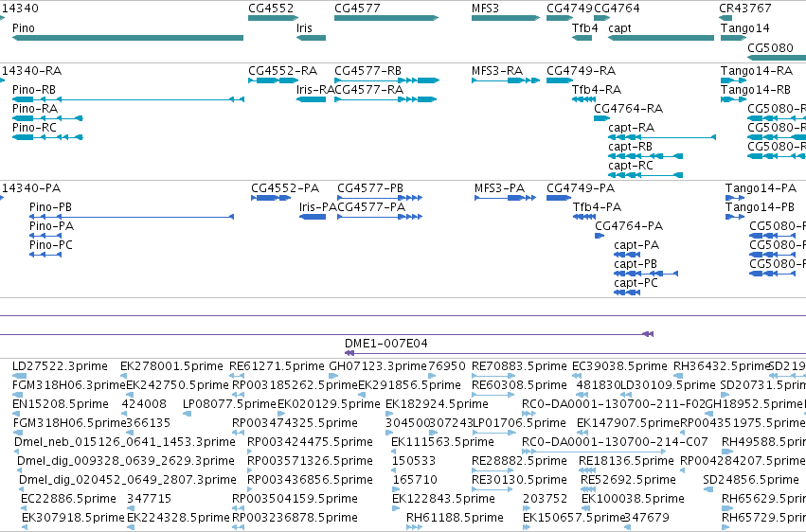Click transcript capt-RB
Screen dimensions: 806x532
pyautogui.click(x=646, y=156)
